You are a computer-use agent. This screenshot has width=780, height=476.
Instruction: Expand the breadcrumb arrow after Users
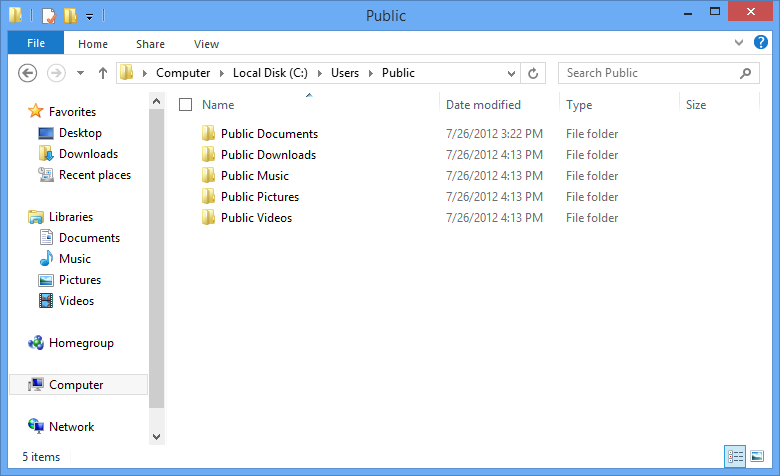click(x=371, y=73)
